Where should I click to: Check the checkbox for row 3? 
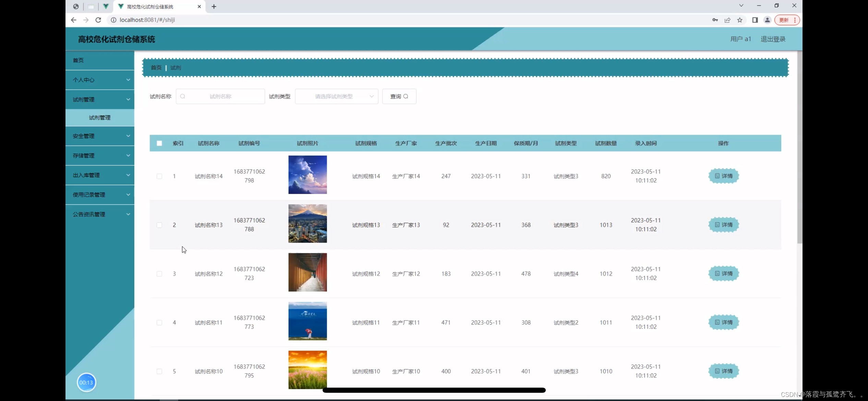pos(159,274)
